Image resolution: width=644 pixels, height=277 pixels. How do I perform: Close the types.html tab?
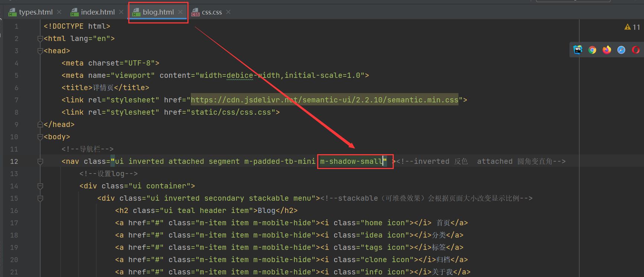(x=59, y=12)
